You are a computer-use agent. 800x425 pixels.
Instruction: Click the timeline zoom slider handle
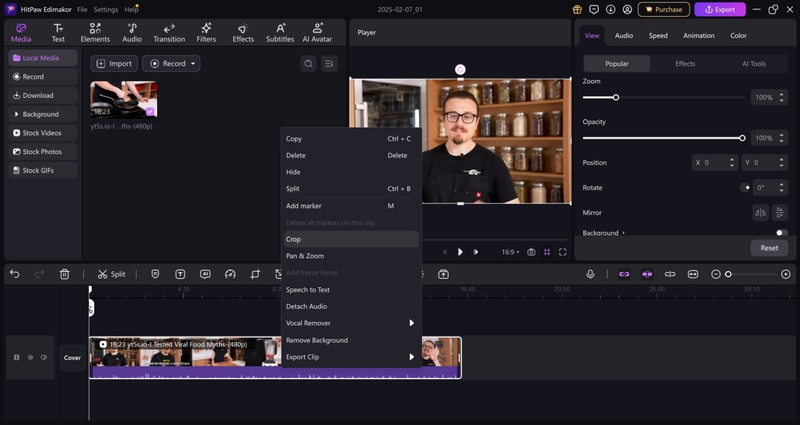[728, 274]
